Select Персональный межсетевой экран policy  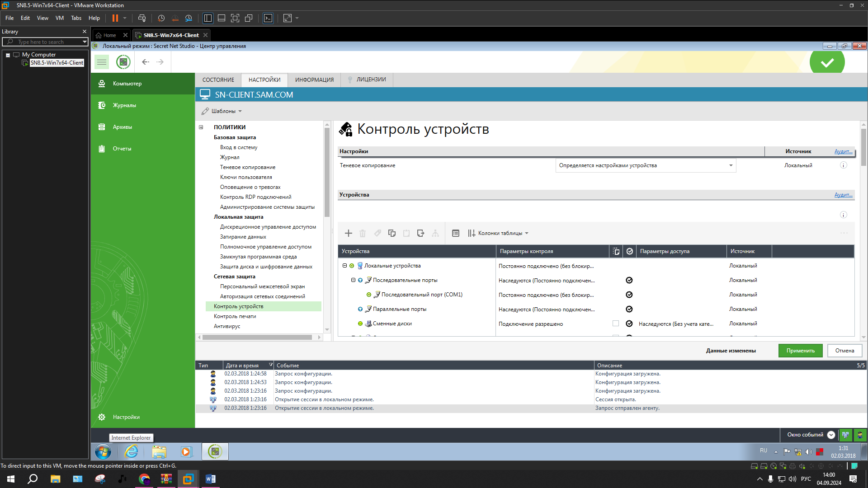tap(262, 286)
